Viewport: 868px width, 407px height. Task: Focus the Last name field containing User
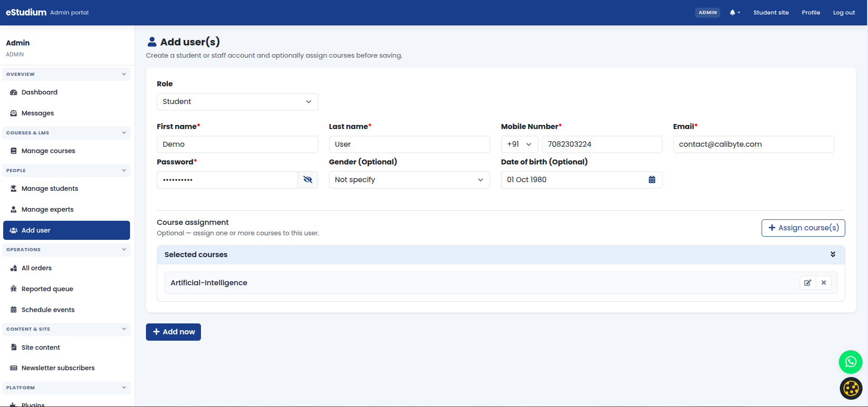[409, 144]
